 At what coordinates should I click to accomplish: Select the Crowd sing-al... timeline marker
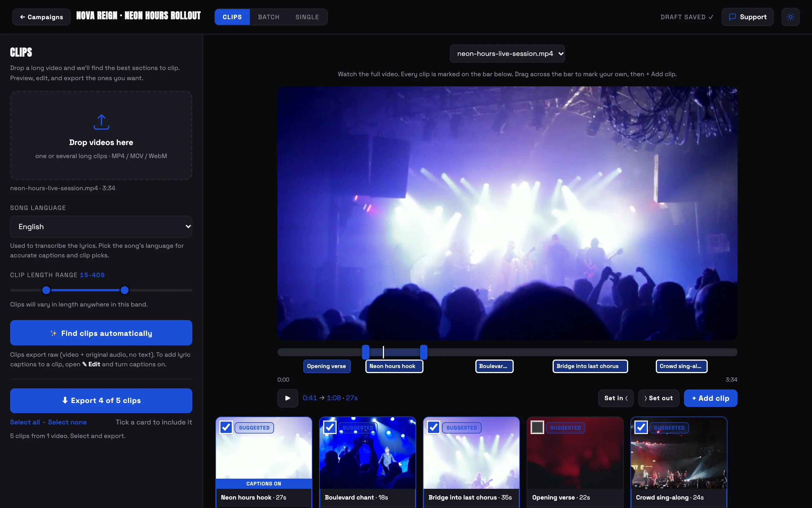pos(681,366)
